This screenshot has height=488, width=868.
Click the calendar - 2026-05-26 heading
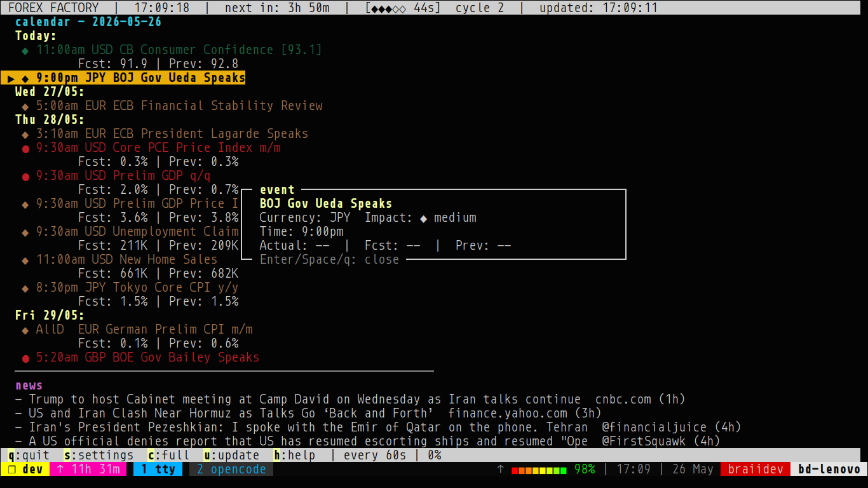[x=88, y=22]
